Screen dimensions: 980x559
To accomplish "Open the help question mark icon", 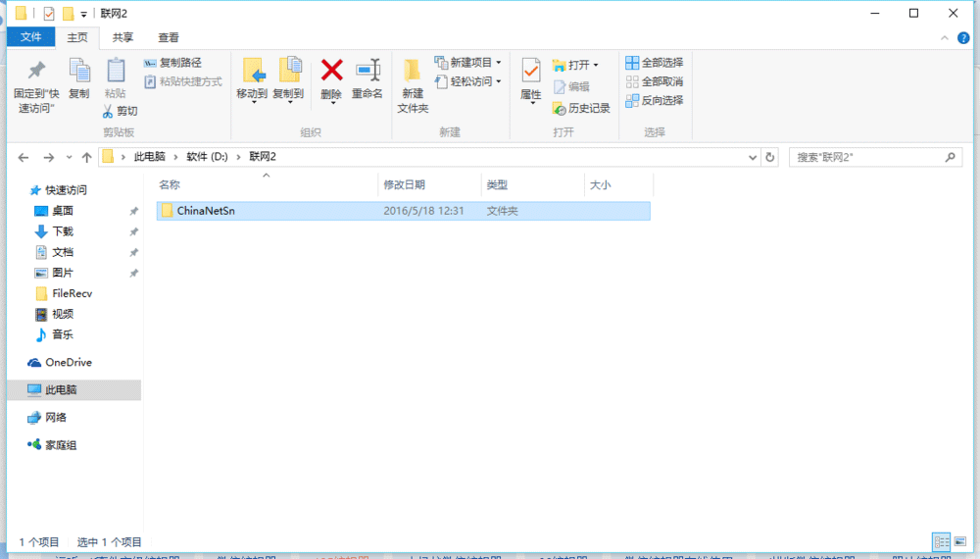I will pos(963,38).
